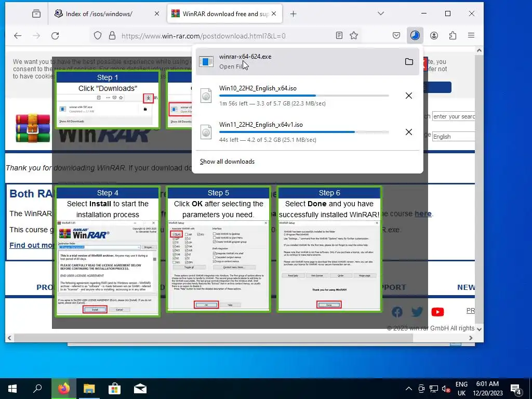Image resolution: width=532 pixels, height=399 pixels.
Task: Select the WinRAR download free tab
Action: click(x=224, y=14)
